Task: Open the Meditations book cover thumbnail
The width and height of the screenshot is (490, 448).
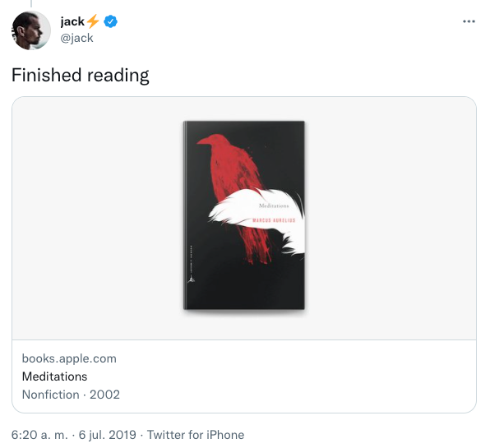Action: click(x=243, y=215)
